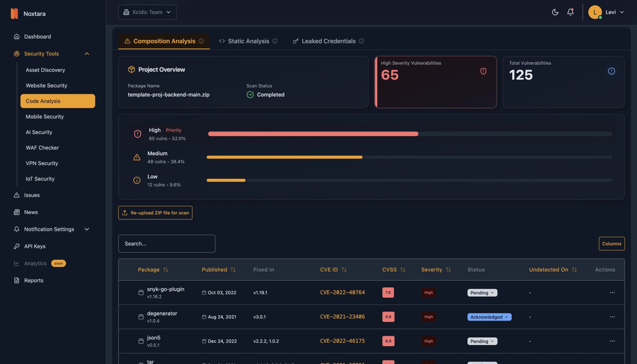This screenshot has width=637, height=364.
Task: Open API Keys from the sidebar
Action: click(35, 246)
